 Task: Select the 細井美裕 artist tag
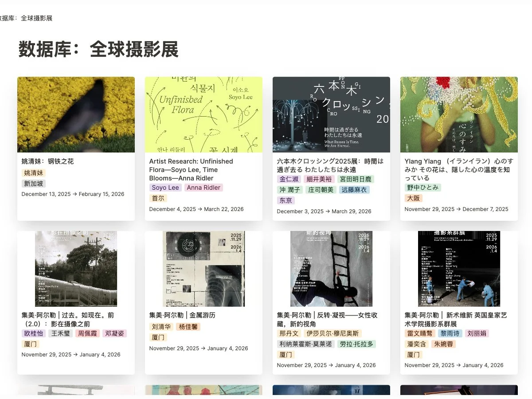(319, 180)
